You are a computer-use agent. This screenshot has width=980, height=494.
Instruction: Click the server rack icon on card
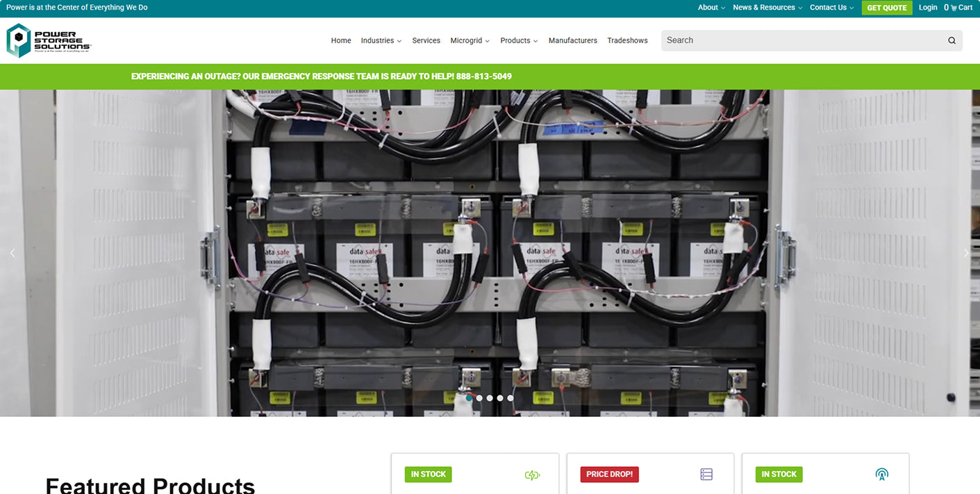(706, 475)
